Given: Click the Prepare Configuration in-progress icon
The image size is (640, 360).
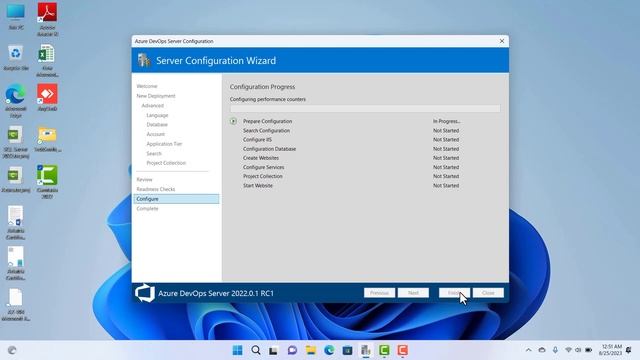Looking at the screenshot, I should pyautogui.click(x=233, y=121).
